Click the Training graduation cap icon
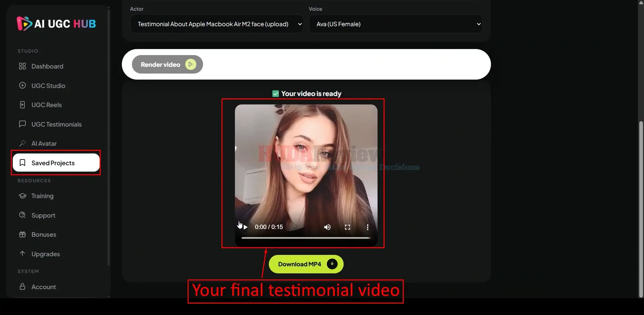 [x=22, y=196]
